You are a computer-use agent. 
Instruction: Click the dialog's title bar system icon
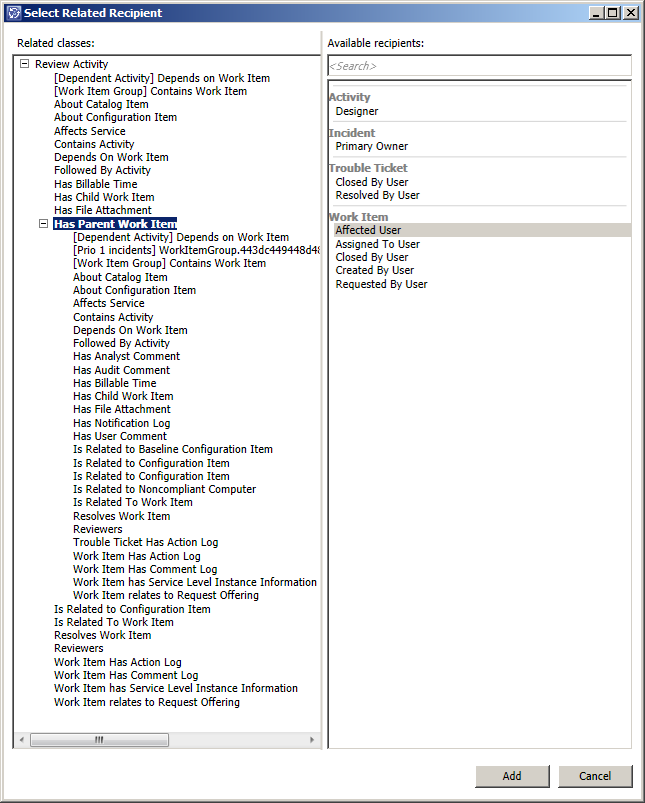click(13, 13)
